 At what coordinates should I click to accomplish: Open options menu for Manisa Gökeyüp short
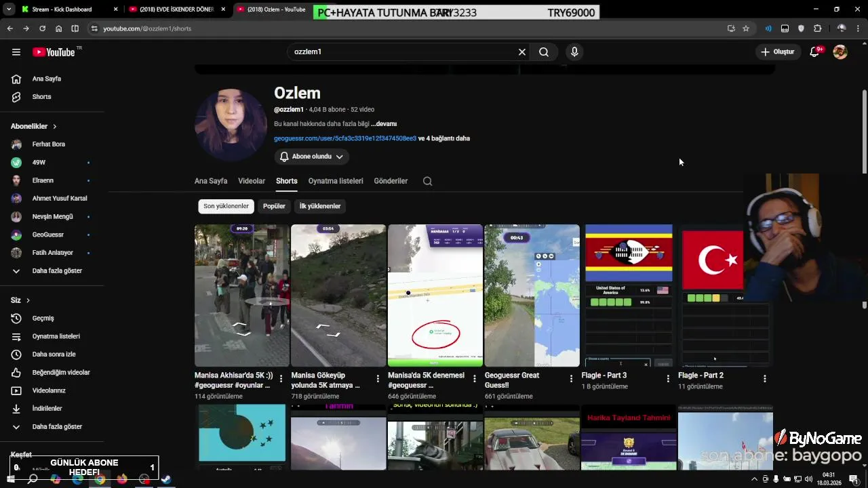[378, 379]
